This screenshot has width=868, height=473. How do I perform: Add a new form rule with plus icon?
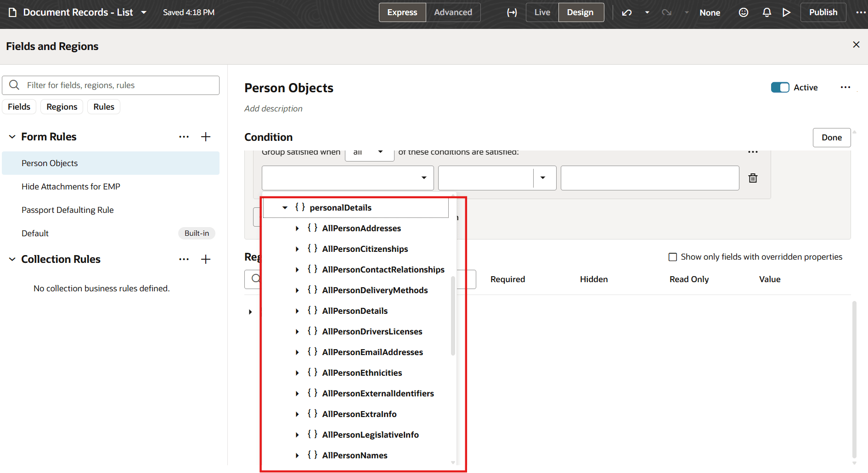click(x=206, y=137)
